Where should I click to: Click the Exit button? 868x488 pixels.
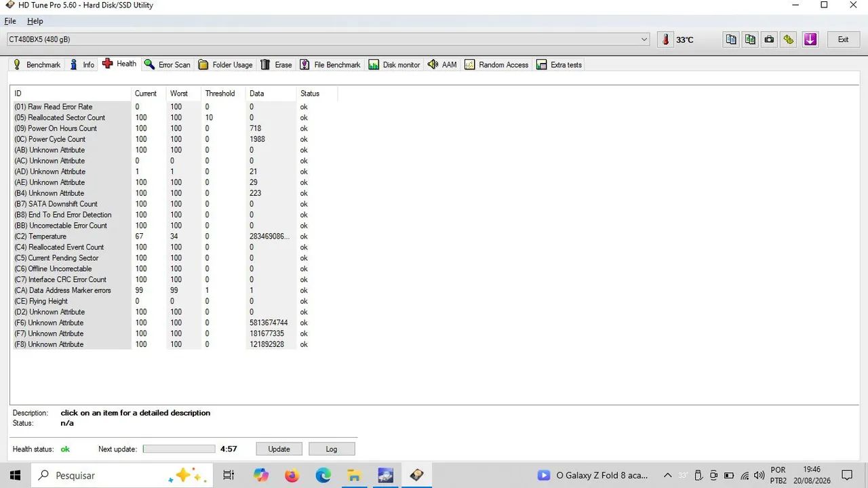pyautogui.click(x=843, y=39)
